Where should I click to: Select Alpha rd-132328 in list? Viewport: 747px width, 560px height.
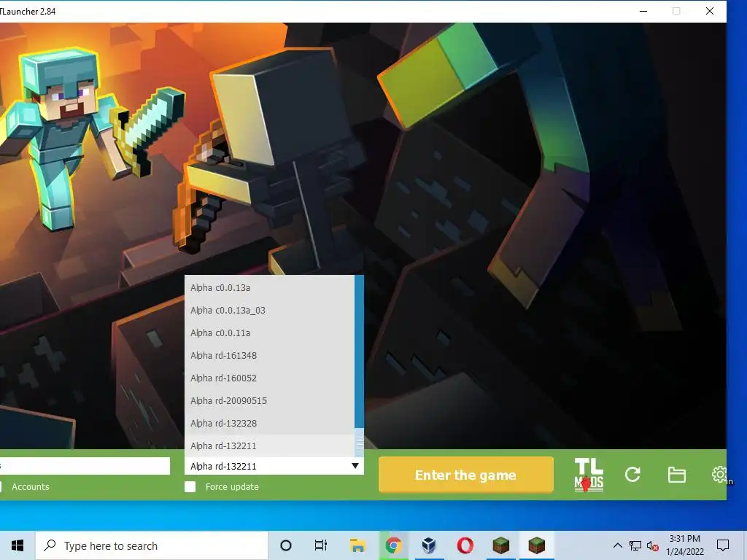[x=270, y=424]
